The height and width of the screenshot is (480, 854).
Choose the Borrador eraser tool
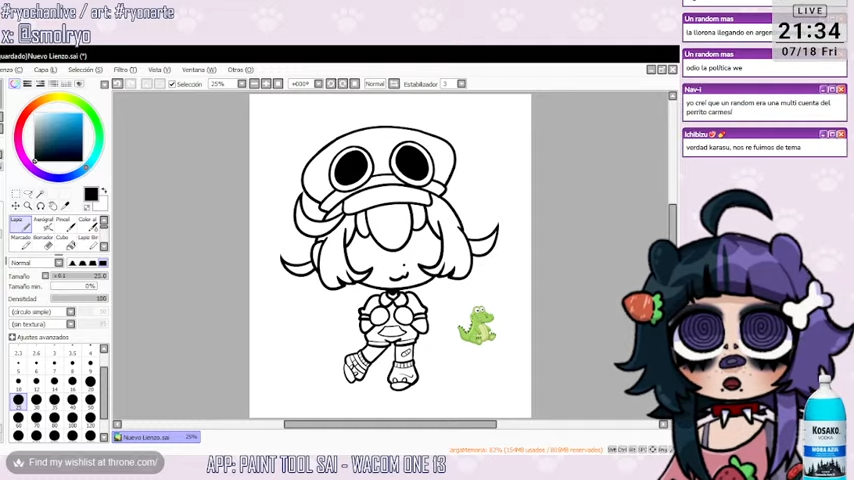pos(47,242)
